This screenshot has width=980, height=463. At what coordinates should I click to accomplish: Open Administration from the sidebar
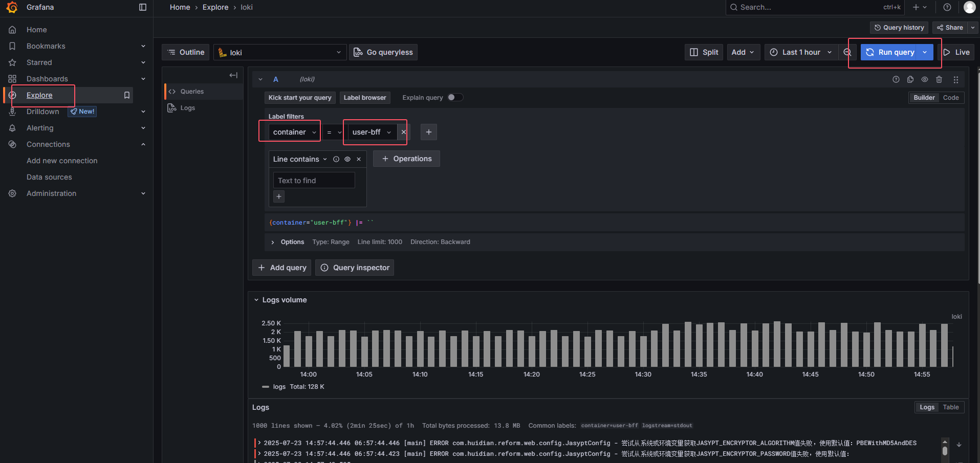point(51,193)
